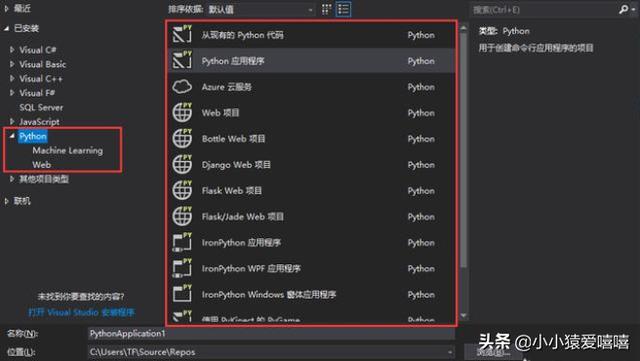Click the IronPython Windows 窗体应用程序 icon
This screenshot has height=361, width=640.
tap(182, 294)
